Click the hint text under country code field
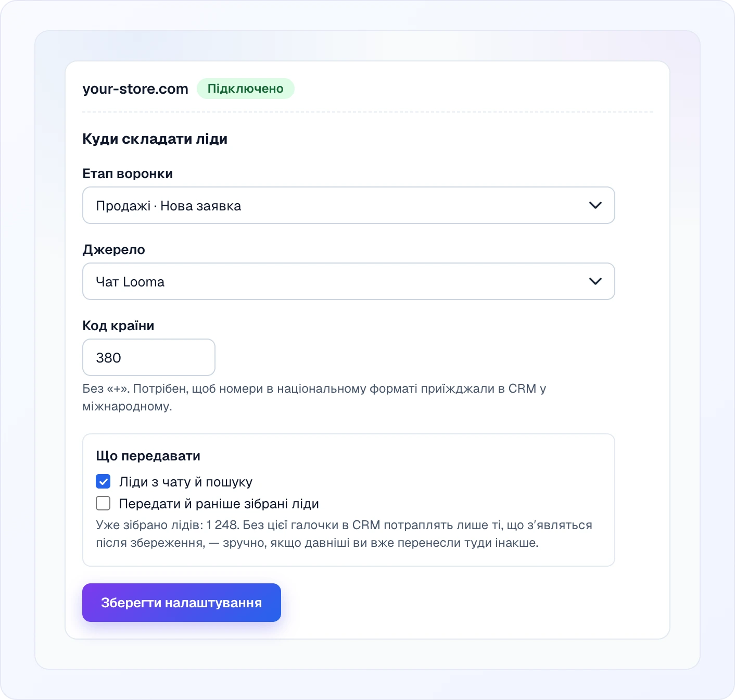The image size is (735, 700). click(314, 397)
